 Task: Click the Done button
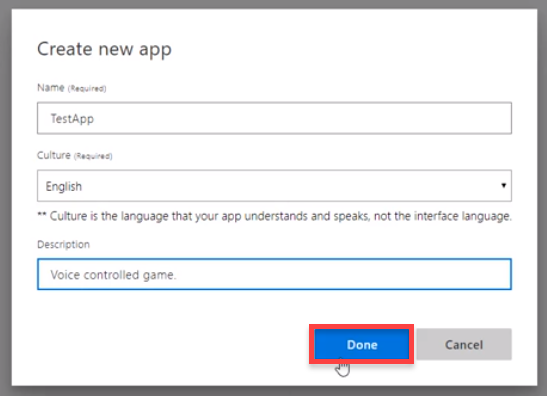[x=361, y=344]
